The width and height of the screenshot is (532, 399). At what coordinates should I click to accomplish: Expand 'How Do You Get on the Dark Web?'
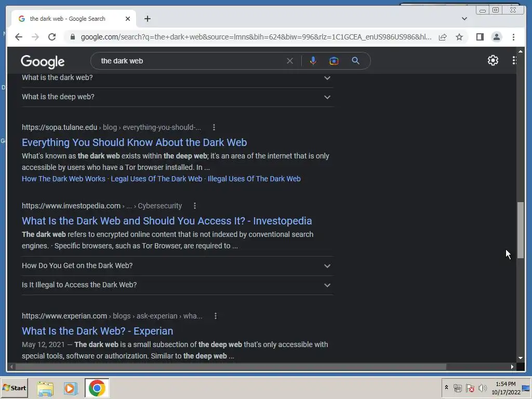pos(177,265)
